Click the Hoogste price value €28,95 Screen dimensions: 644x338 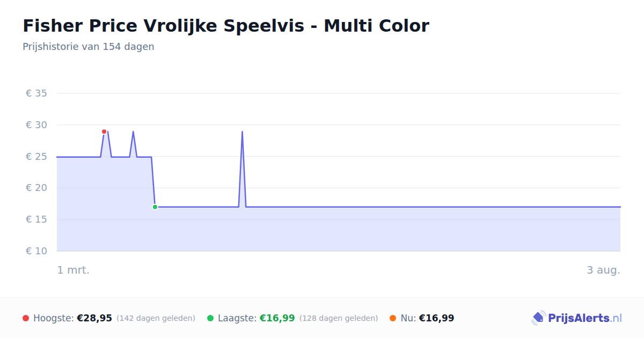tap(94, 318)
